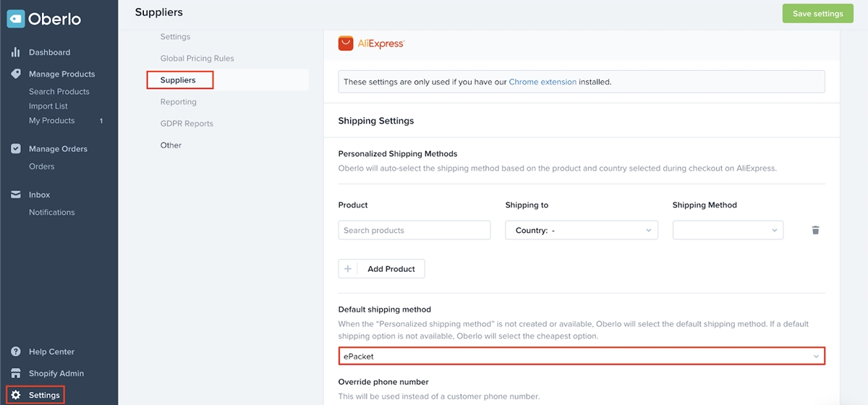Select the Suppliers settings tab

tap(178, 80)
